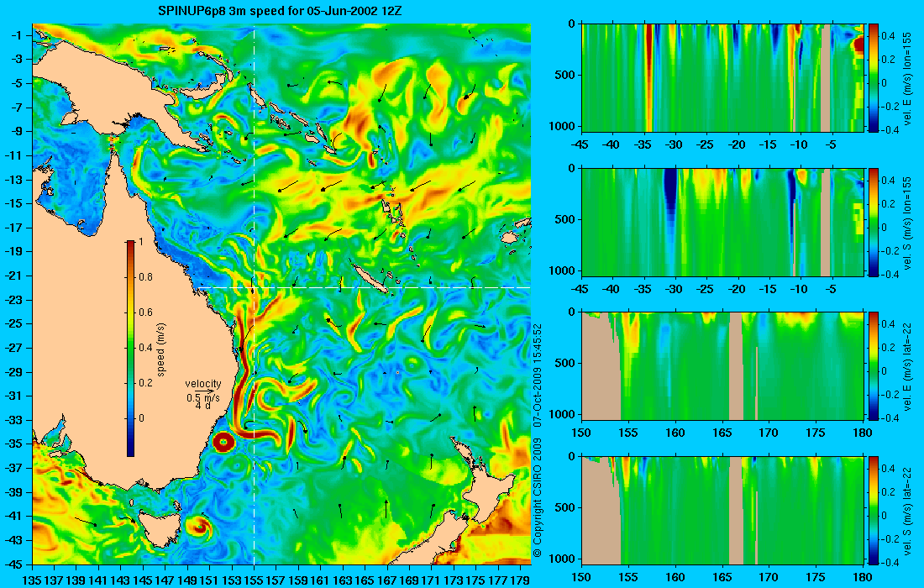Click the dark red circular eddy off southeast Australia
The height and width of the screenshot is (588, 924).
click(223, 441)
